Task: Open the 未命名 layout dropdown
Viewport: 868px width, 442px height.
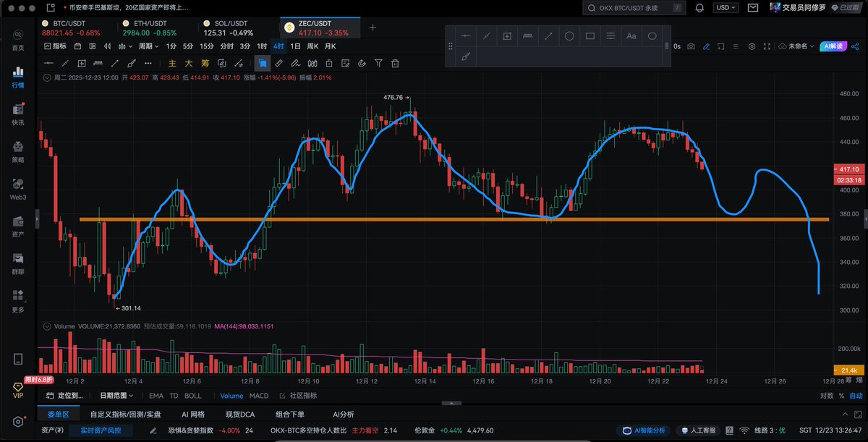Action: click(x=796, y=46)
